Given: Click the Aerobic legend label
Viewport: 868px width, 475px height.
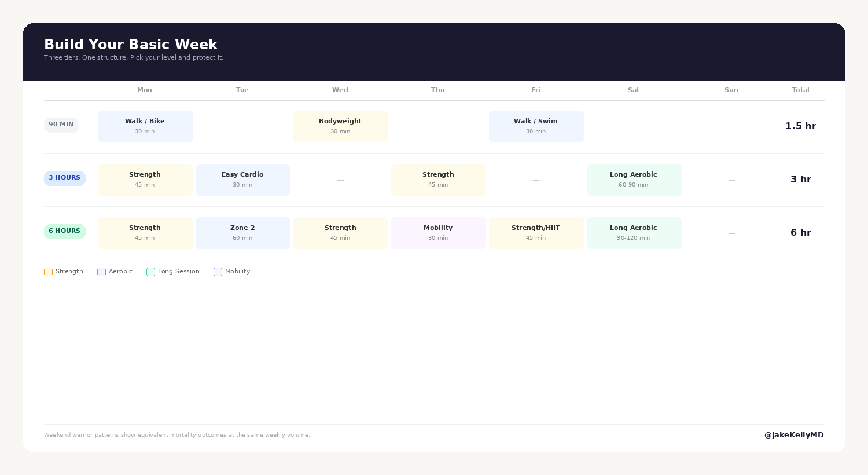Looking at the screenshot, I should point(120,271).
